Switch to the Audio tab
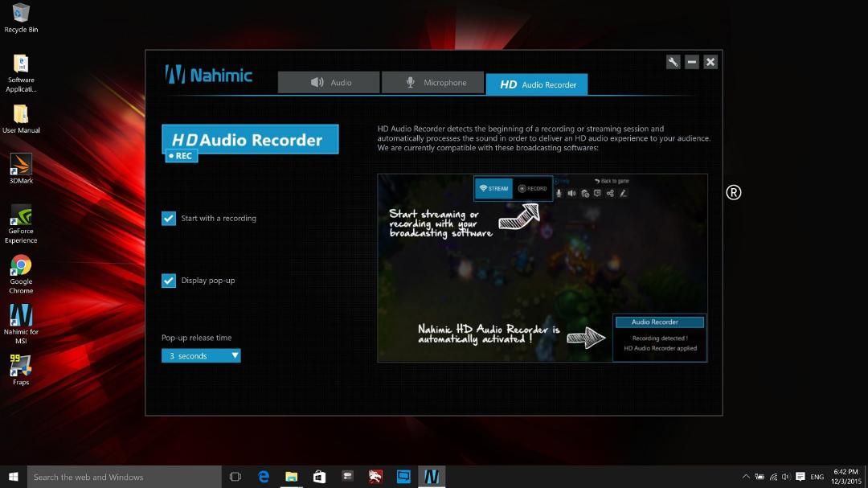868x488 pixels. tap(329, 83)
